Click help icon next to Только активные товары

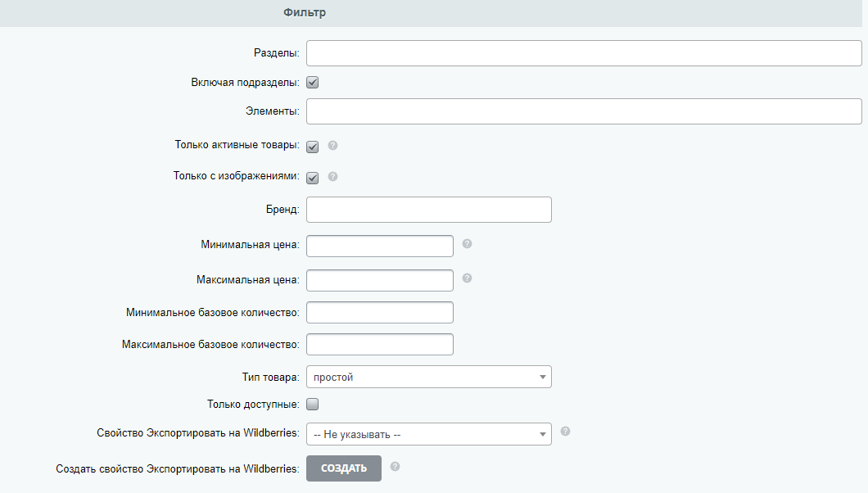coord(332,145)
